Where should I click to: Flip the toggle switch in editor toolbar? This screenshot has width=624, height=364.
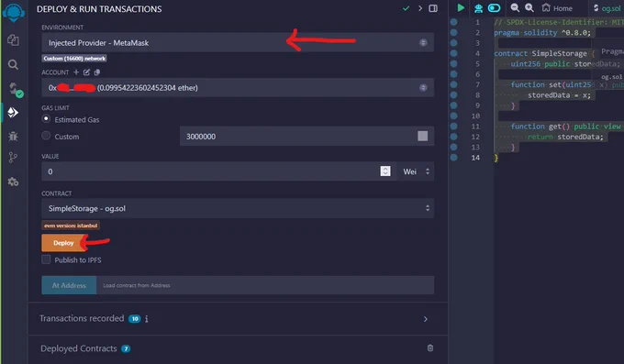coord(494,7)
